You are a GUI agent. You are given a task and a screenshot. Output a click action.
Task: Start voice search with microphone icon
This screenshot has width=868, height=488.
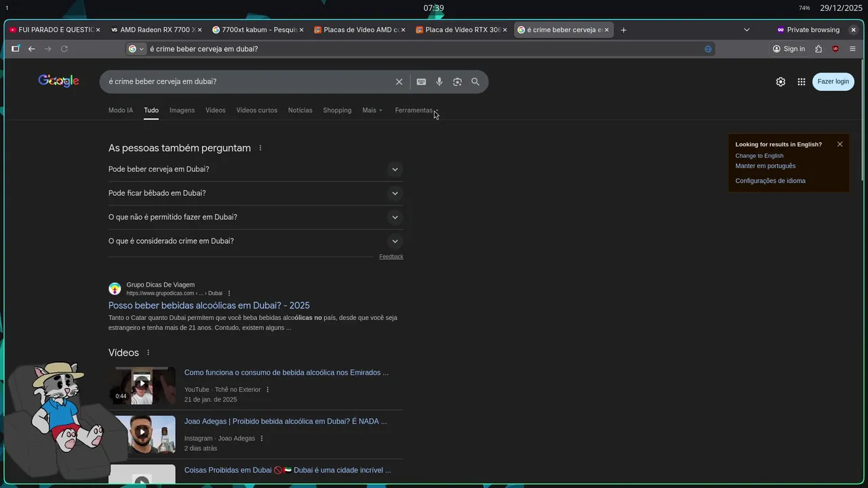(439, 81)
